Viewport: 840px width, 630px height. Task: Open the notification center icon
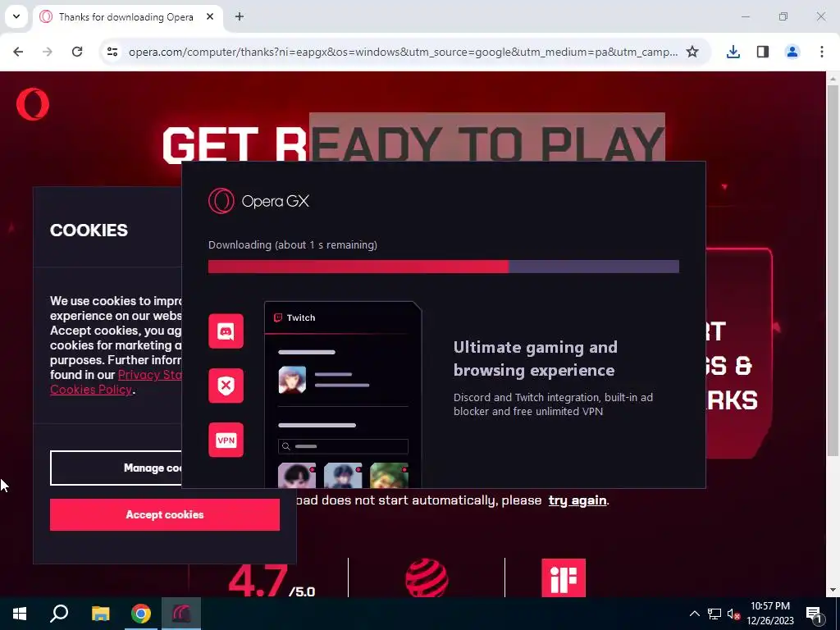click(815, 614)
